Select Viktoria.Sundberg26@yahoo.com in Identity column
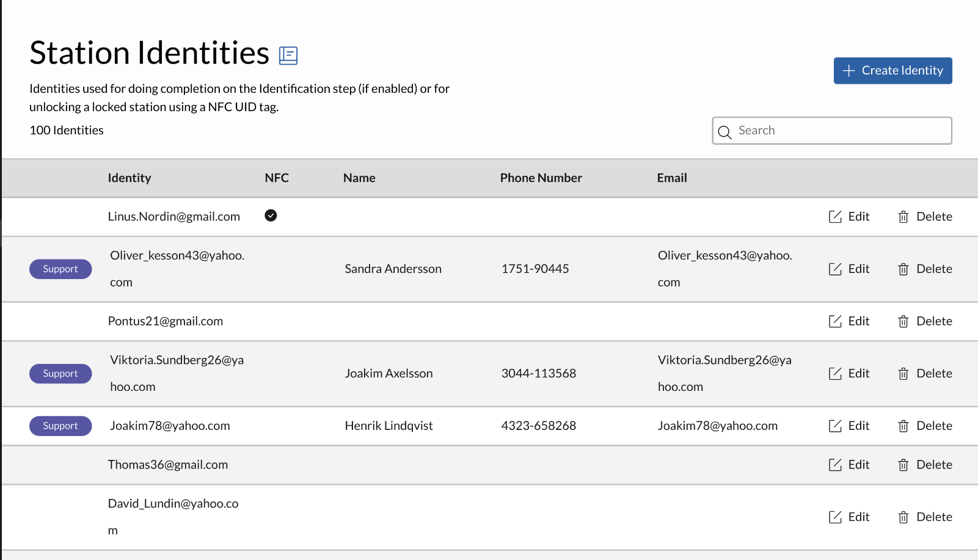This screenshot has width=978, height=560. pyautogui.click(x=177, y=374)
